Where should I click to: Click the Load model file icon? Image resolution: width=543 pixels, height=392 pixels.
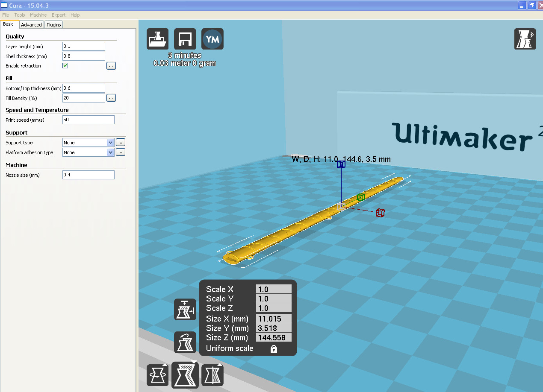[157, 39]
